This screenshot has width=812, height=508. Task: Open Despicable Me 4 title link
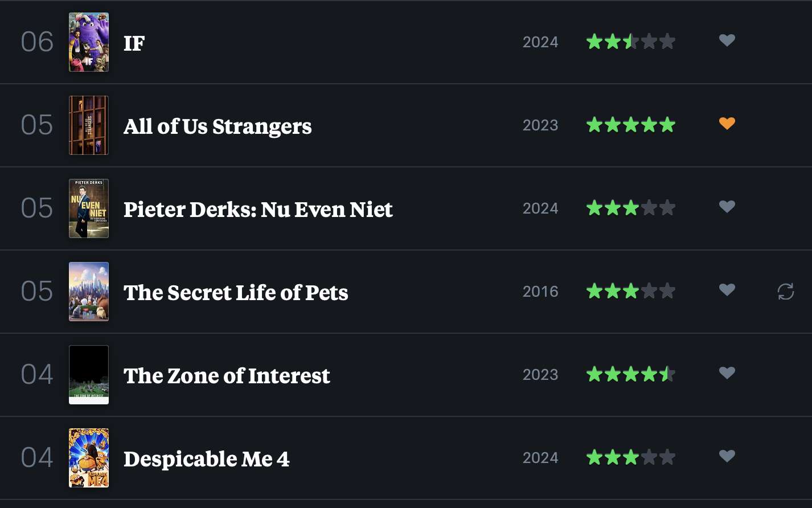207,459
